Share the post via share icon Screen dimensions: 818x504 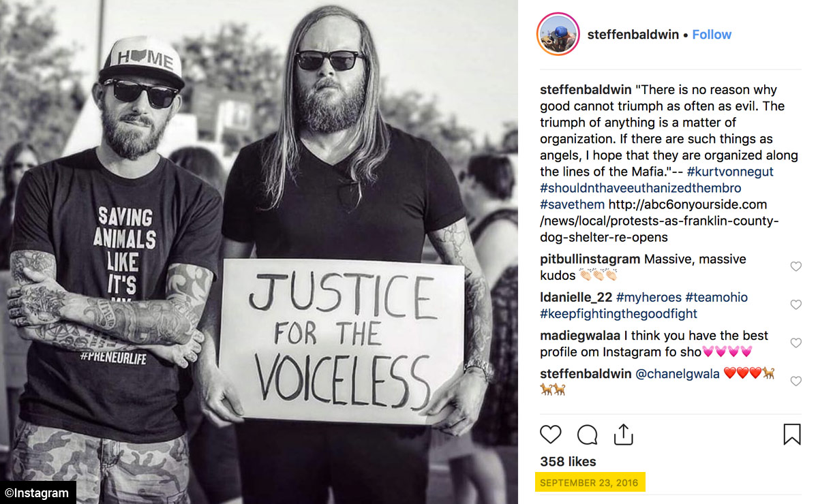pos(624,434)
